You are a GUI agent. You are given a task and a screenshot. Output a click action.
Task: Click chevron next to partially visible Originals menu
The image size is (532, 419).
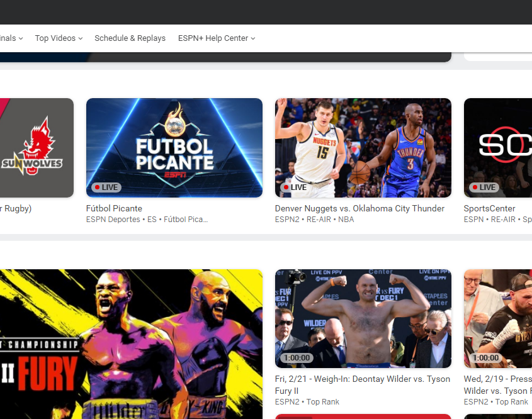pyautogui.click(x=21, y=38)
